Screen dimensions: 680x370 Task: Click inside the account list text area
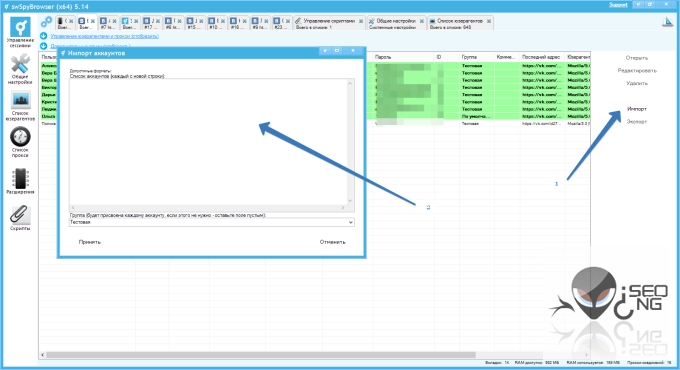[x=208, y=141]
